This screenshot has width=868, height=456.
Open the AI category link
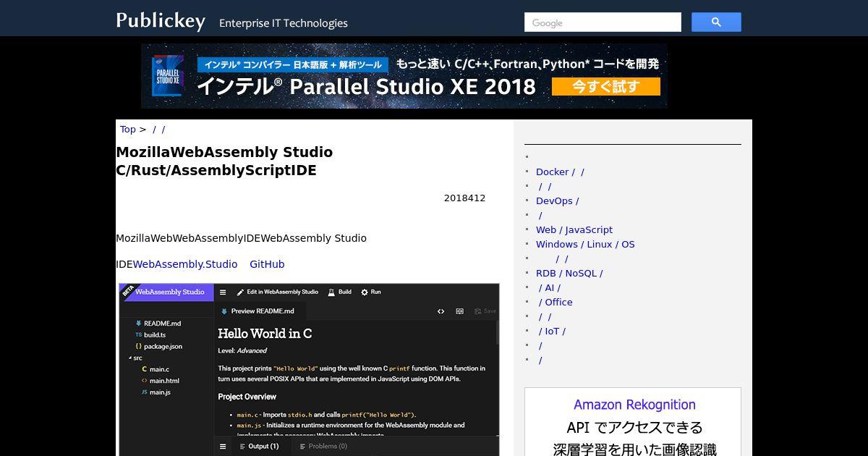(x=549, y=287)
